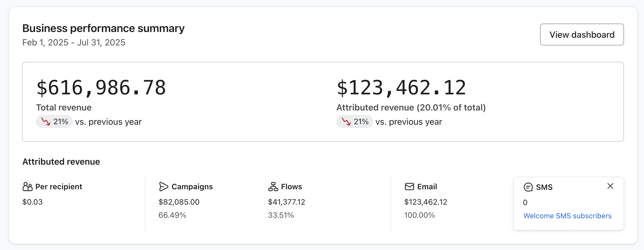Click the Email 100.00% share value
Viewport: 644px width, 250px height.
click(420, 215)
